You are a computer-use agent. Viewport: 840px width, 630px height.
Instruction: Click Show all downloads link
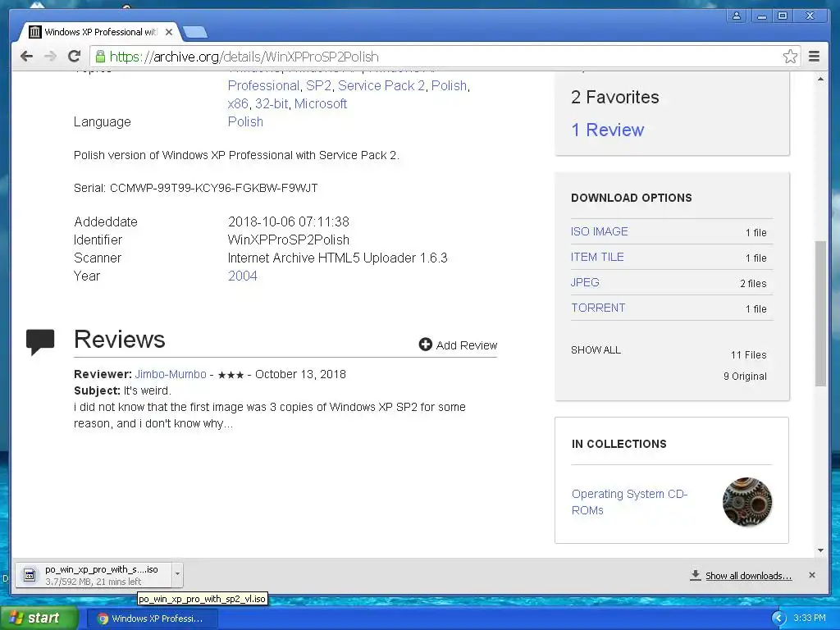point(748,575)
